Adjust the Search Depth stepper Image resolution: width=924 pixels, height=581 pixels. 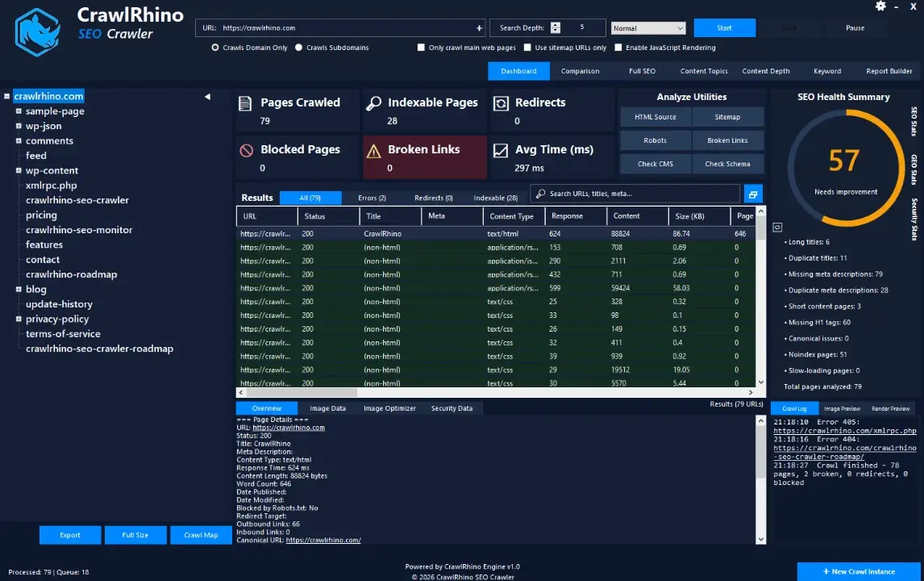tap(555, 27)
